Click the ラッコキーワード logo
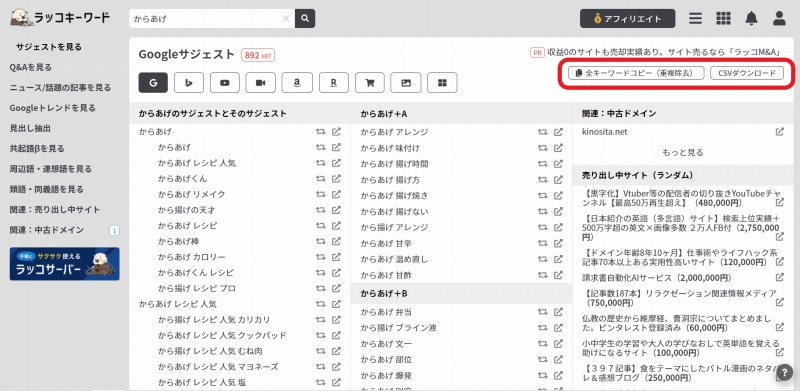800x391 pixels. [x=60, y=18]
